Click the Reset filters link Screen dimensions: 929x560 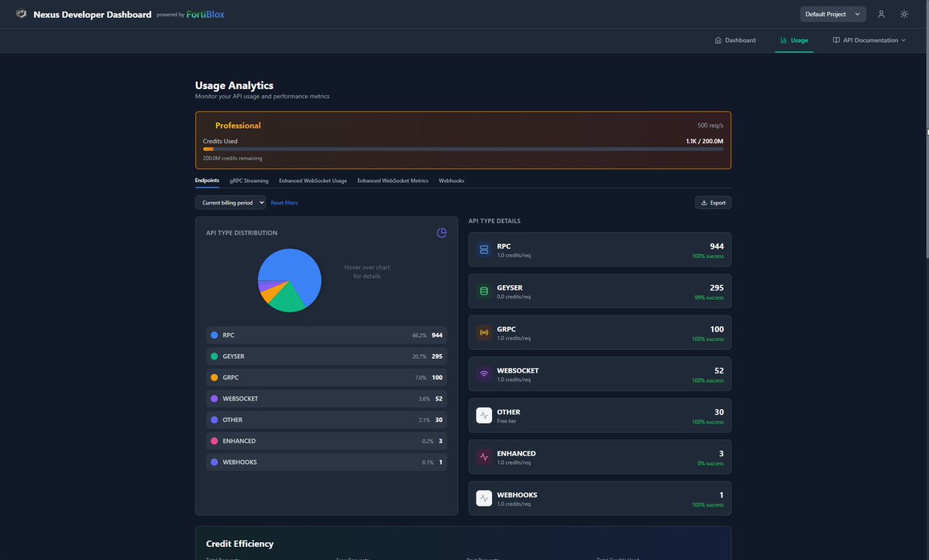[284, 201]
